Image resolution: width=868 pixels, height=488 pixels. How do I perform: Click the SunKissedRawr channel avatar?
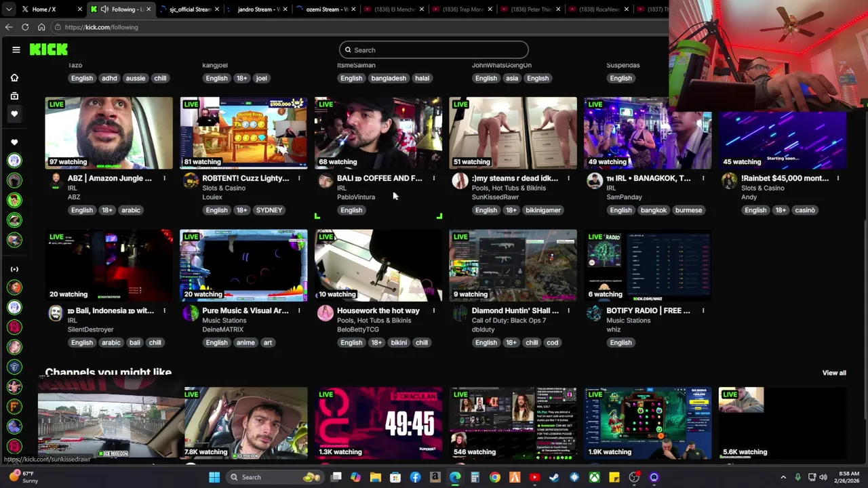tap(460, 180)
